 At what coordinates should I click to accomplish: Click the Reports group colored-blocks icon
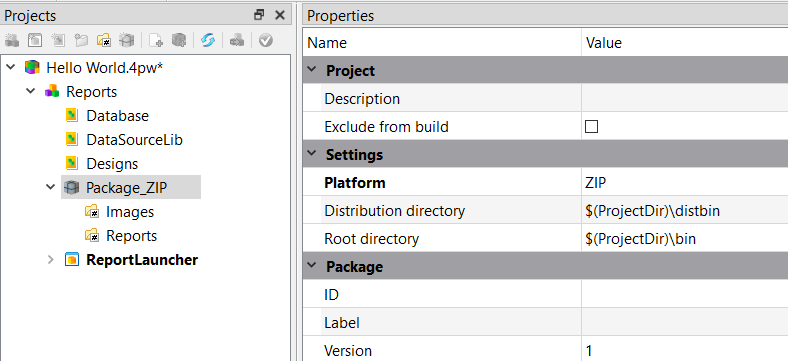pyautogui.click(x=52, y=92)
